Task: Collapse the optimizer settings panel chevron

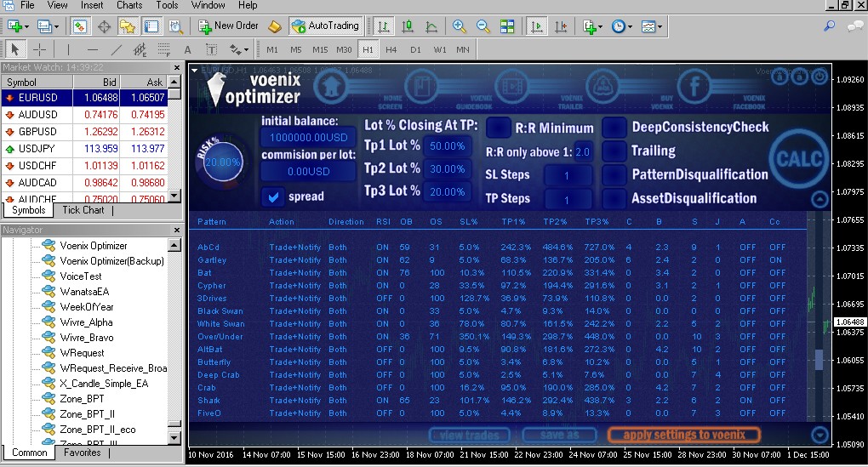Action: [819, 200]
